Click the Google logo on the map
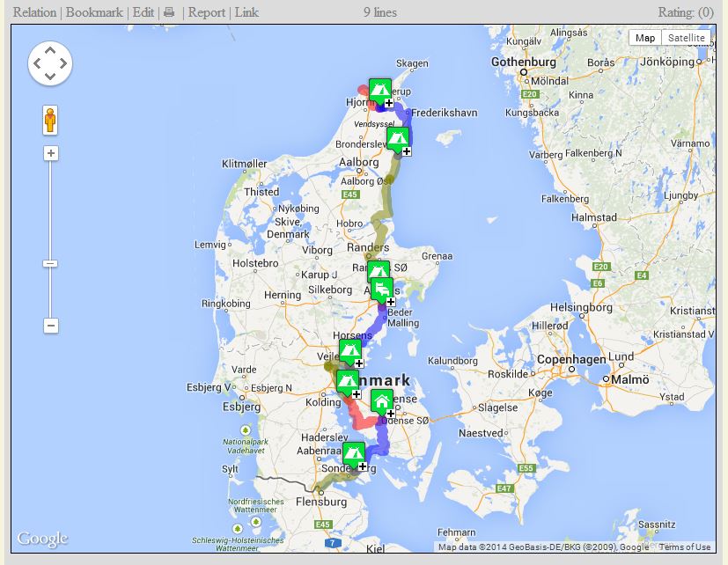728x565 pixels. click(42, 539)
